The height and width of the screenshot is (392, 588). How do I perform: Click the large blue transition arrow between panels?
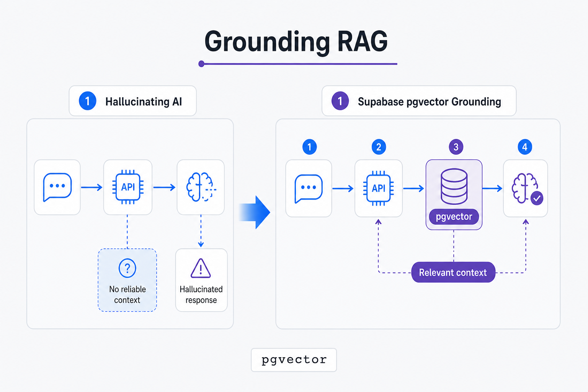point(255,212)
